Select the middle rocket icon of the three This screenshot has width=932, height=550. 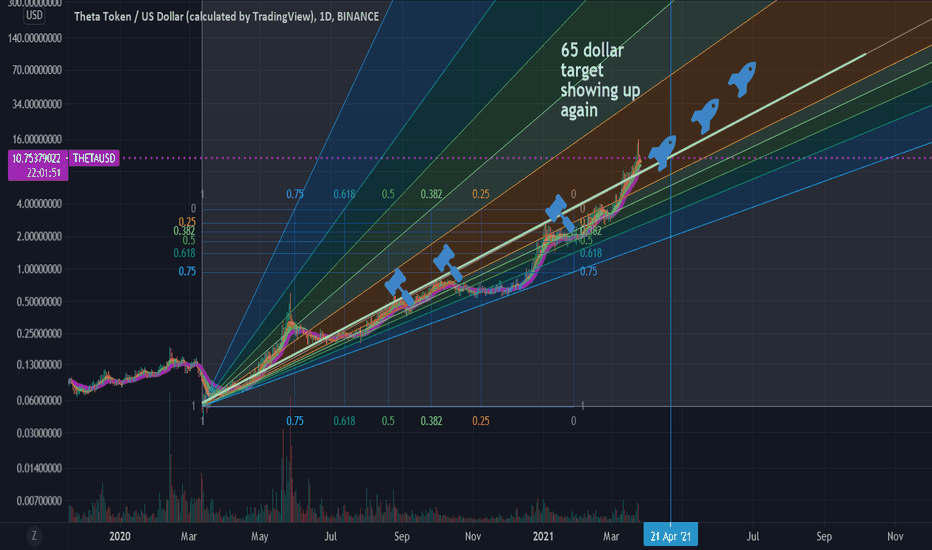pos(706,116)
